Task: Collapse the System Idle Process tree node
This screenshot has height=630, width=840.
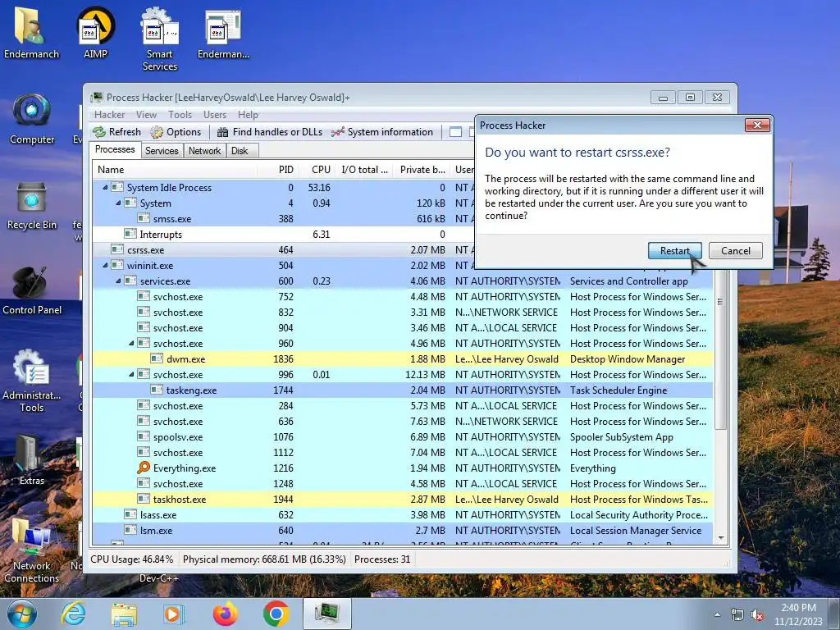Action: click(x=105, y=188)
